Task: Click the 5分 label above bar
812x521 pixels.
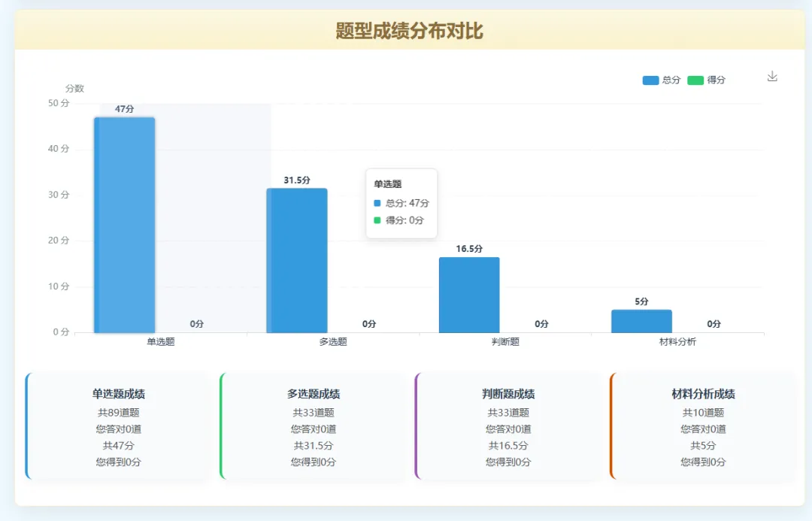Action: (x=641, y=301)
